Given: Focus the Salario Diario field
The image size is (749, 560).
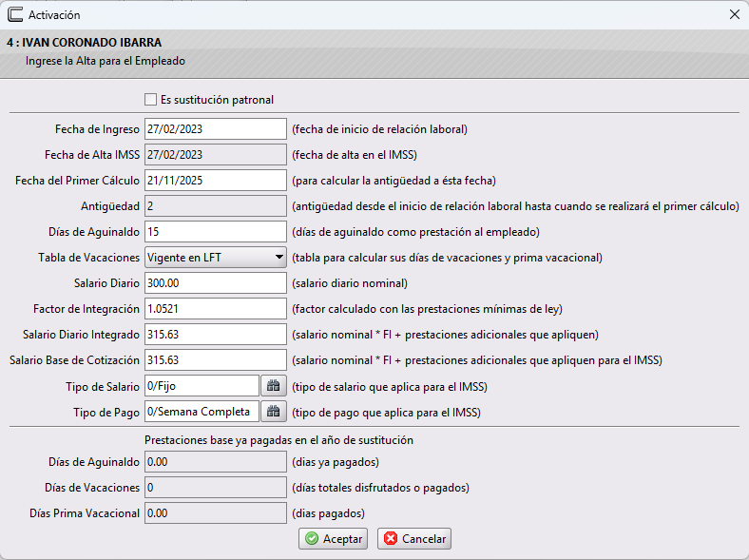Looking at the screenshot, I should coord(216,283).
